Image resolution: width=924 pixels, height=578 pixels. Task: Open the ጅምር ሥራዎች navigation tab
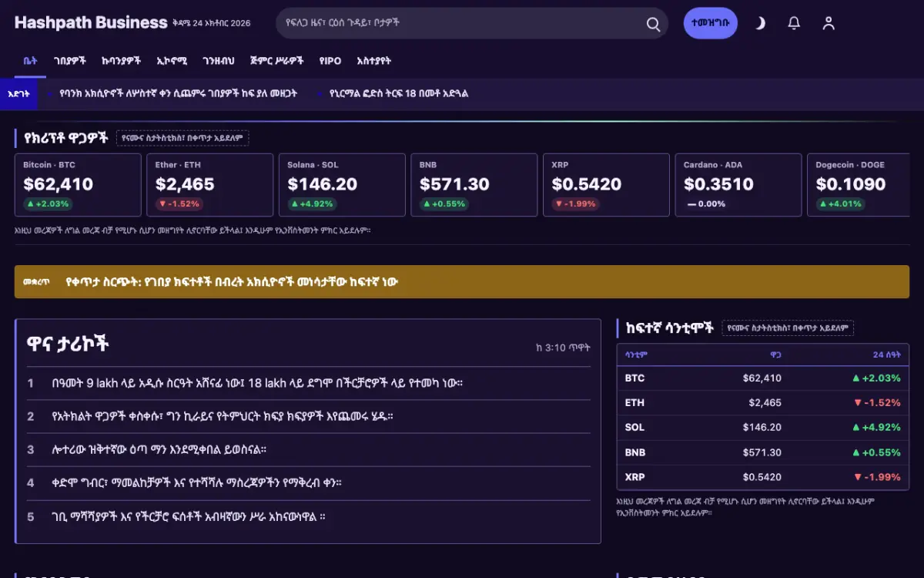pos(276,61)
